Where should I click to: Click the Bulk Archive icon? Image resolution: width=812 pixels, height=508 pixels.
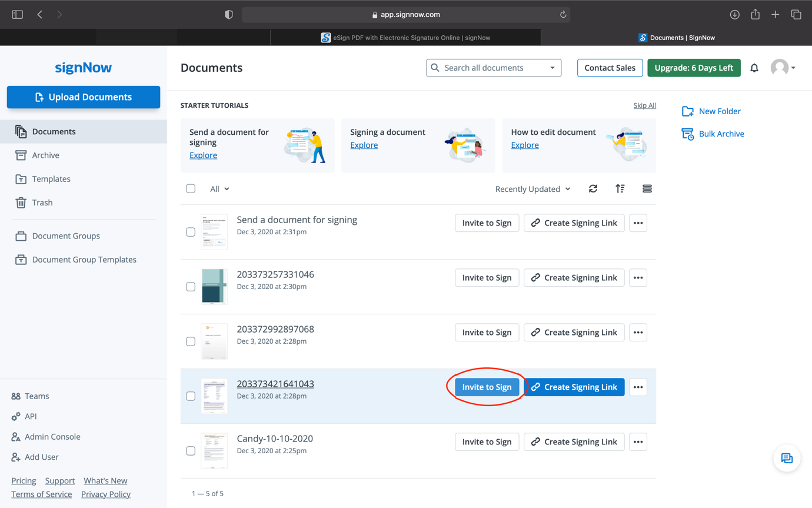pos(688,134)
